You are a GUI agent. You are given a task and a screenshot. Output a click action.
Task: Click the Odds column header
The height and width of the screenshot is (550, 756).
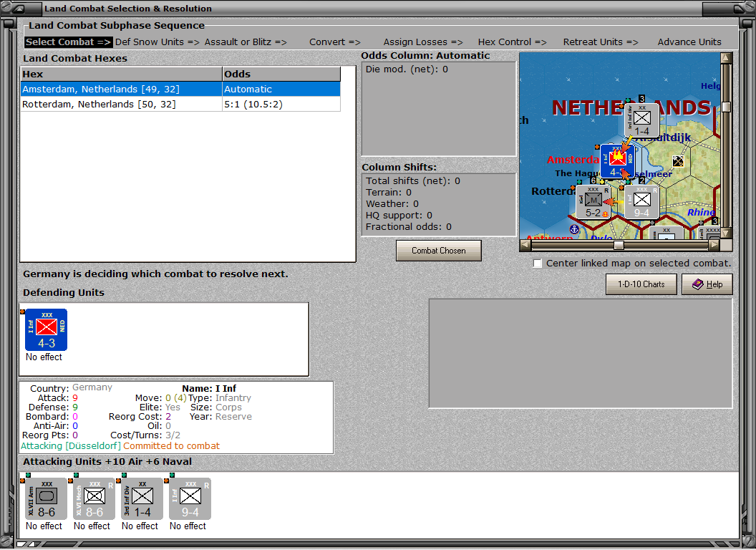coord(281,74)
